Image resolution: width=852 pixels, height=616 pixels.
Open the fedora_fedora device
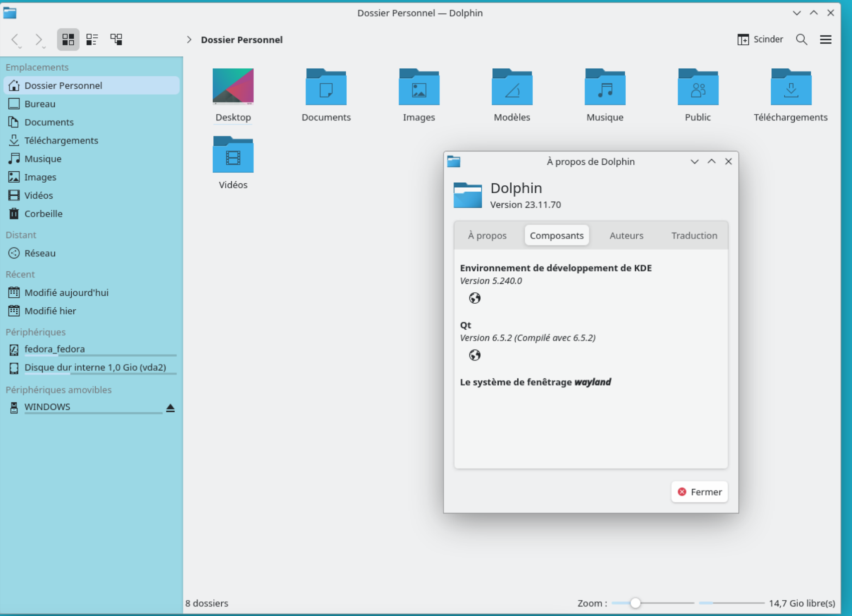(92, 349)
